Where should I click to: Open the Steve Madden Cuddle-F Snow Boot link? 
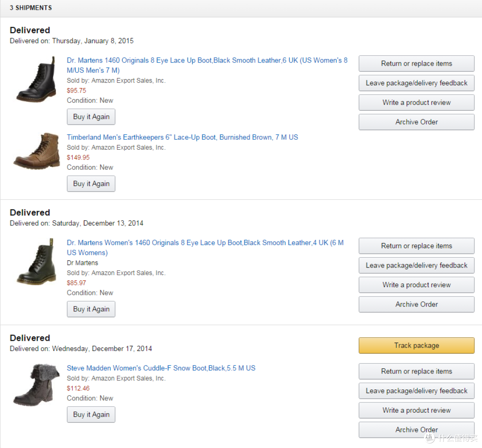pos(161,368)
